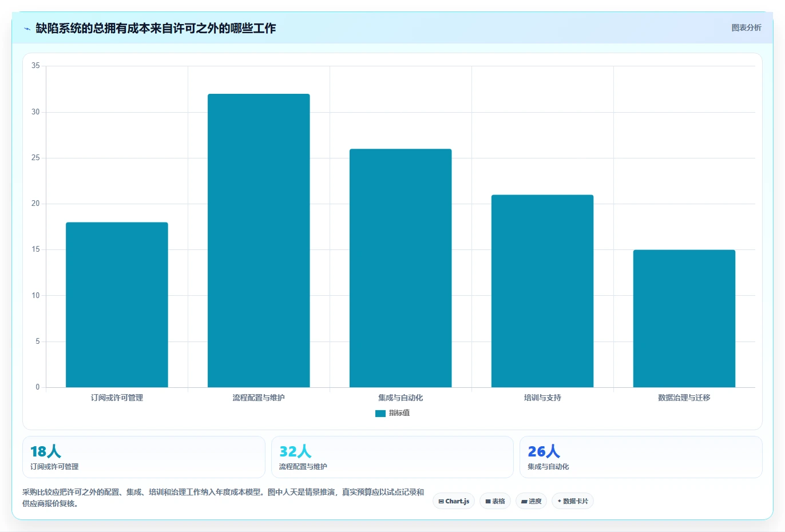Click the 指标值 legend label
785x532 pixels.
click(x=399, y=413)
